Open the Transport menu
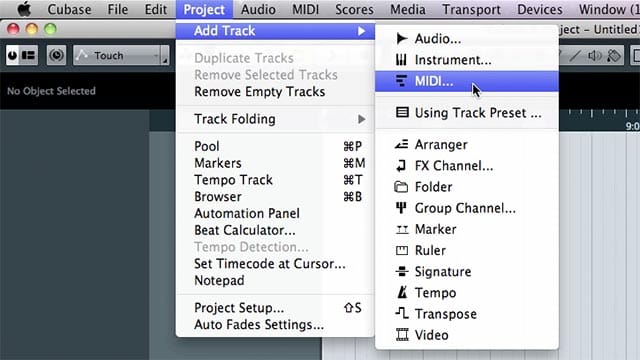The width and height of the screenshot is (640, 360). point(471,9)
